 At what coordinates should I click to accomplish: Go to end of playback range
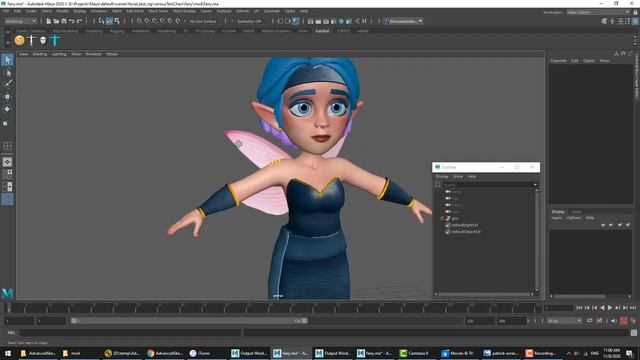point(633,308)
